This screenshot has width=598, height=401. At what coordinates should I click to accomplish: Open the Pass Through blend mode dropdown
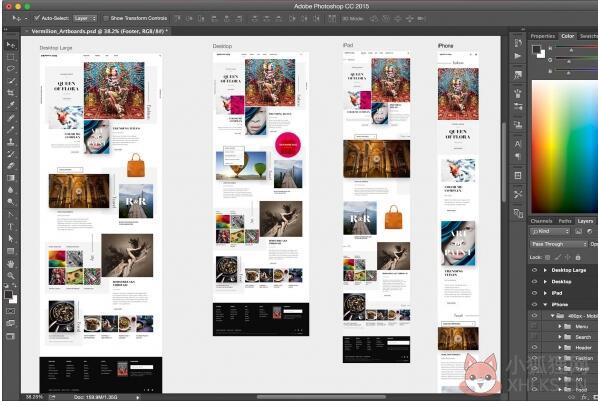(x=559, y=244)
